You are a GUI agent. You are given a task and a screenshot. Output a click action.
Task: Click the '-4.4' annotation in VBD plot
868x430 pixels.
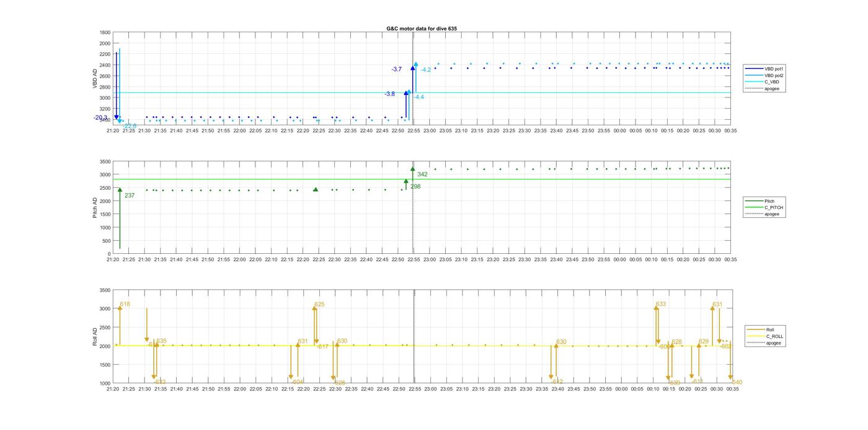click(x=419, y=97)
